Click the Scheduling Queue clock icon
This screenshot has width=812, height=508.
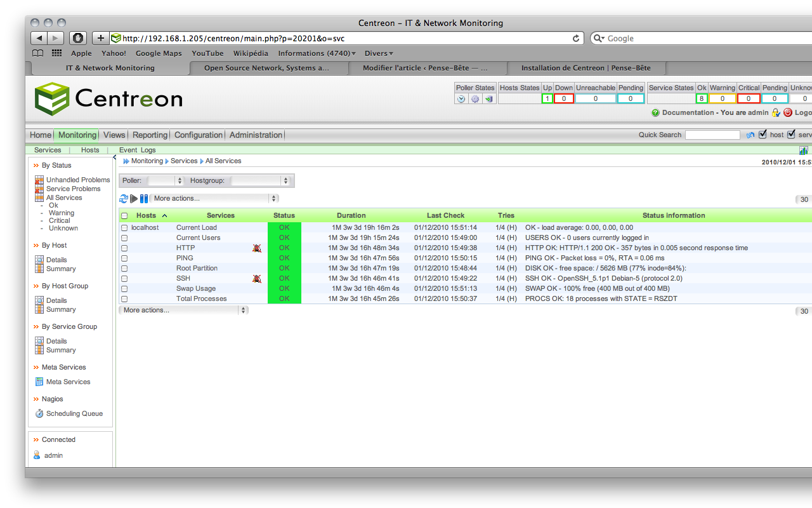pos(39,413)
